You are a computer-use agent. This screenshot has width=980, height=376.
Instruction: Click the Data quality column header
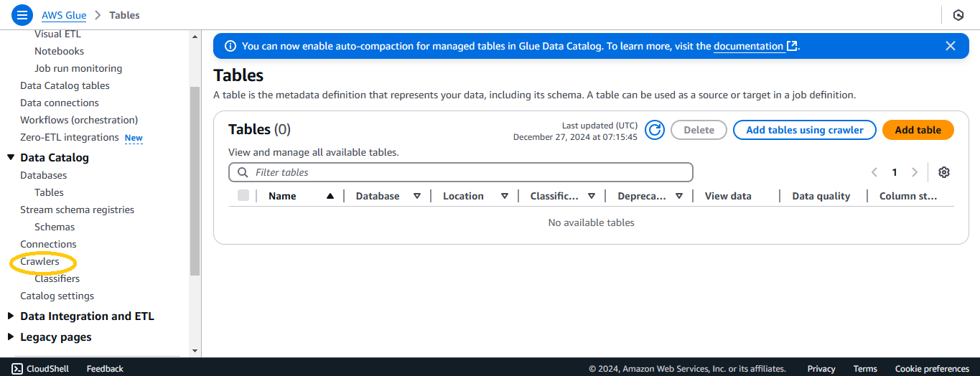[821, 196]
